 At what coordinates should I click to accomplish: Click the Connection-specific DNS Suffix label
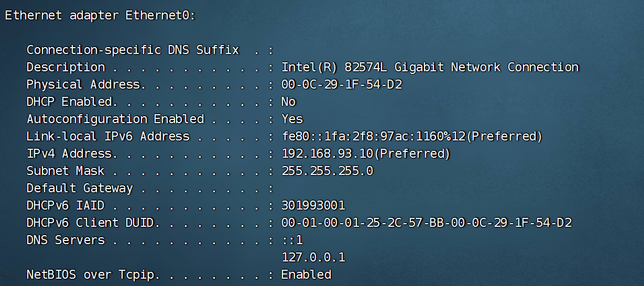(x=133, y=50)
